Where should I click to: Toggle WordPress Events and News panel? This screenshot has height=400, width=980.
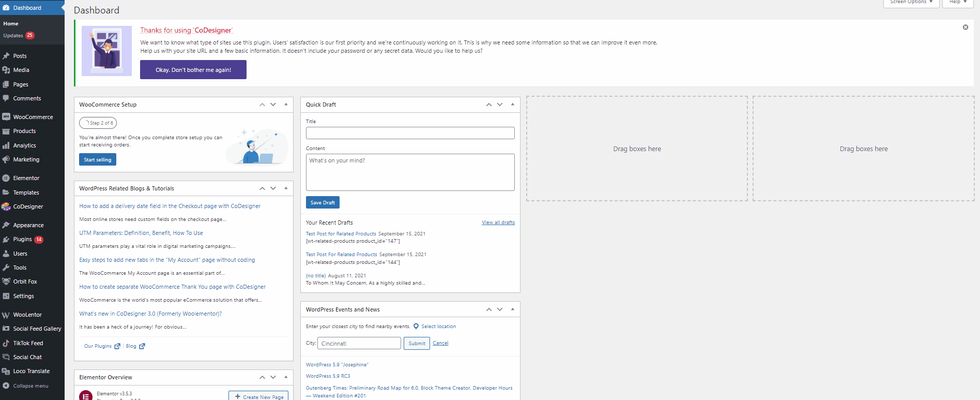click(513, 309)
